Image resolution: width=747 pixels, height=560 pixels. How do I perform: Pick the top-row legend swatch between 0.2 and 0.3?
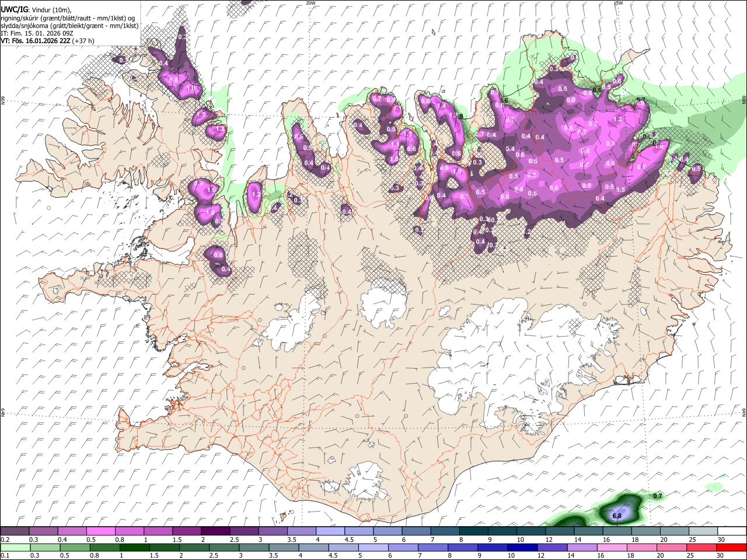pyautogui.click(x=15, y=531)
